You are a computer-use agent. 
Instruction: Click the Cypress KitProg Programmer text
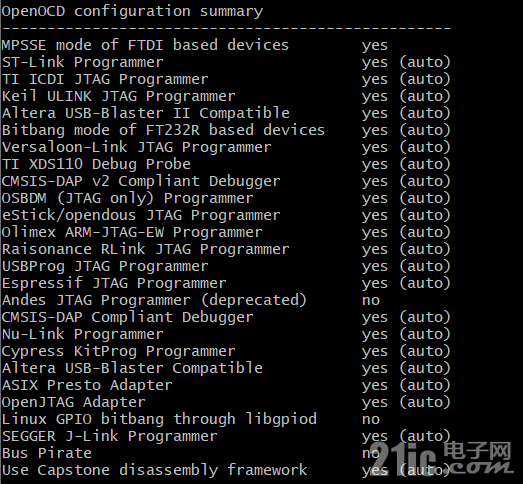click(119, 352)
